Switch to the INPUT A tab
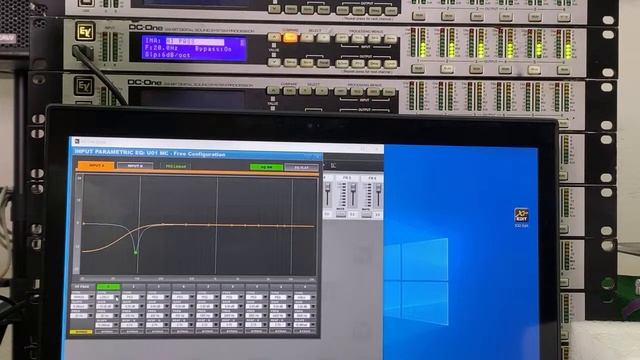Screen dimensions: 640x360 [96, 166]
